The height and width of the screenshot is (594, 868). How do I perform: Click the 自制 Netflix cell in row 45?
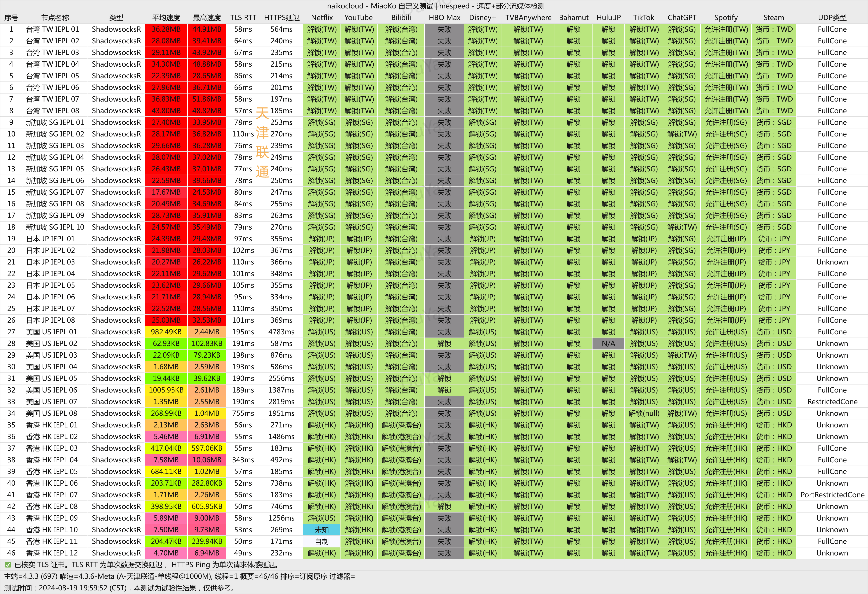point(322,541)
